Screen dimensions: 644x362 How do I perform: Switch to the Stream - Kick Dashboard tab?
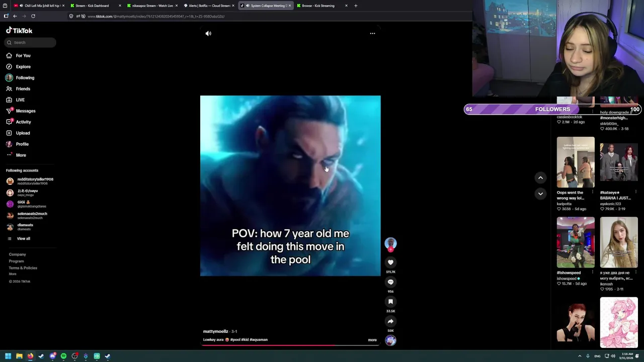(96, 6)
